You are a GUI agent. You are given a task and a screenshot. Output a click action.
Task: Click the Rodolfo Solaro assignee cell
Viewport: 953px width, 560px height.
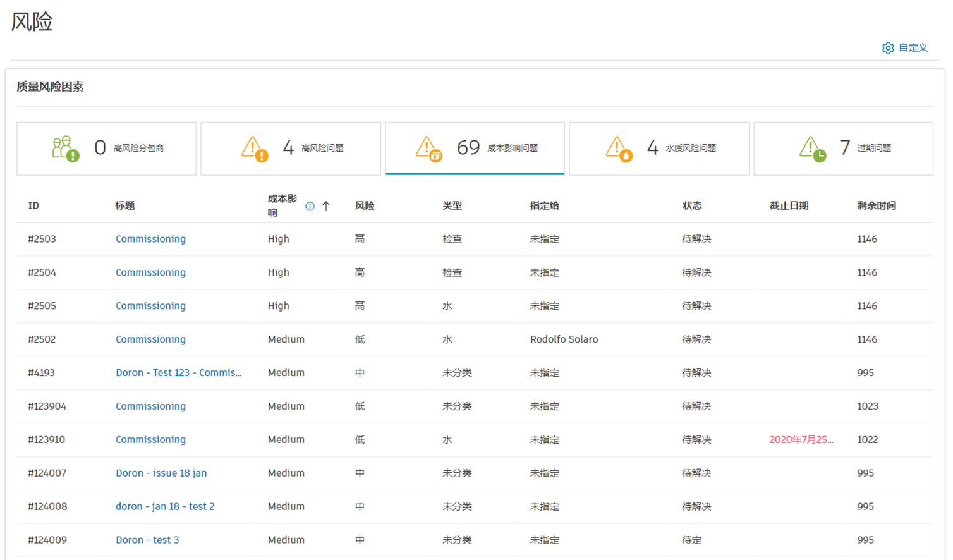[564, 339]
